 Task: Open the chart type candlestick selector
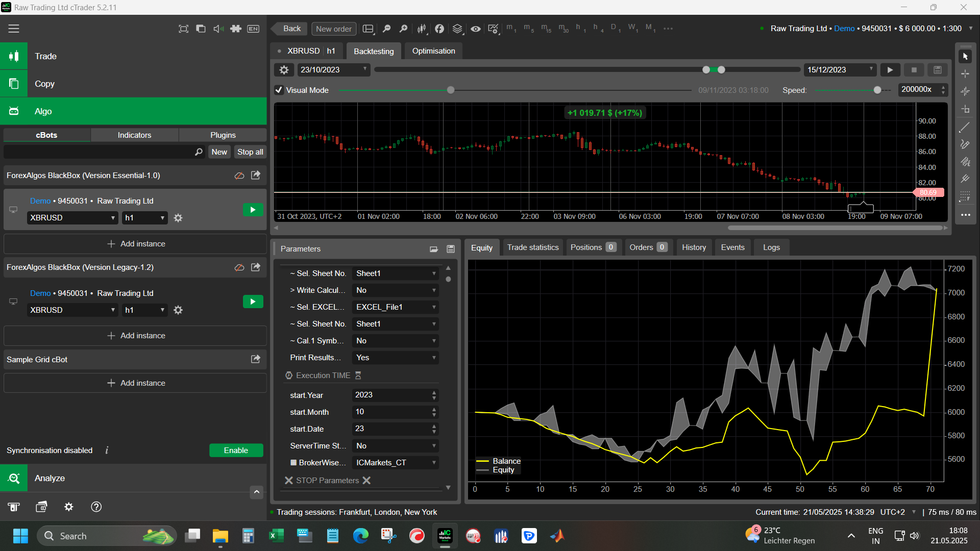tap(422, 29)
